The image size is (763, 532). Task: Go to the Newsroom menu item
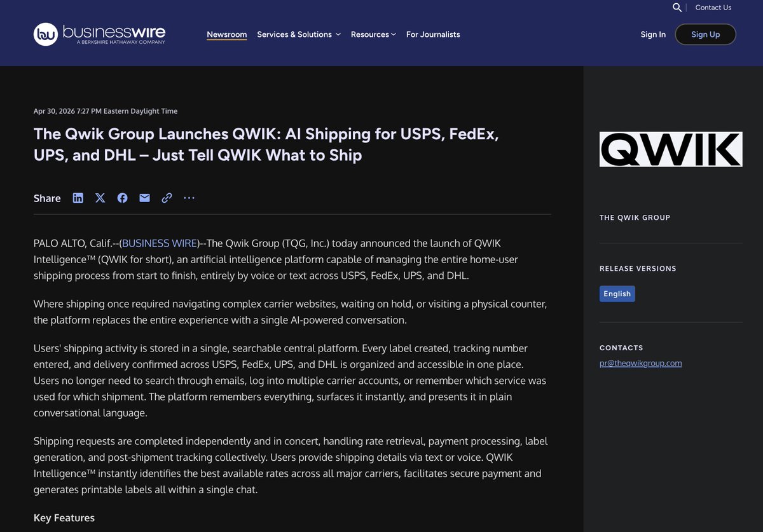[x=227, y=34]
